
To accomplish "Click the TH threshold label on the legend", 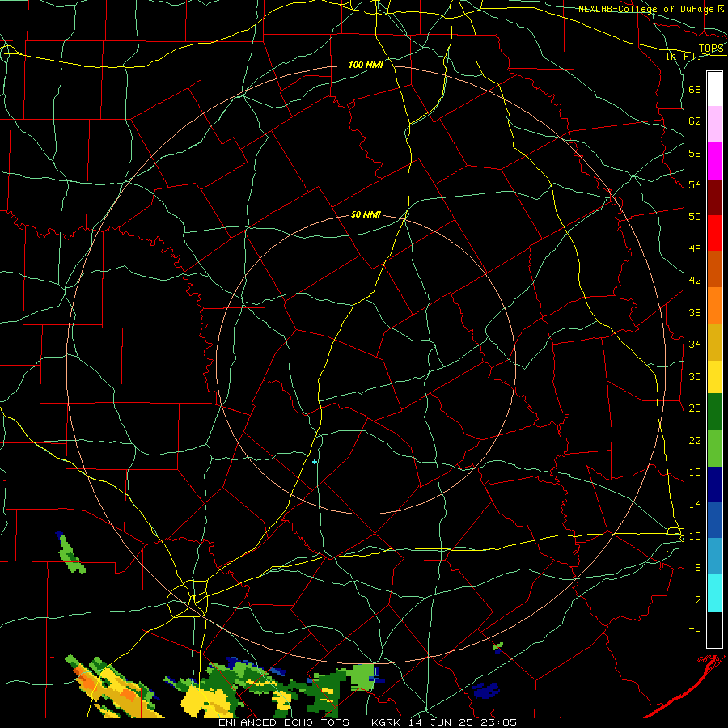I will click(695, 632).
